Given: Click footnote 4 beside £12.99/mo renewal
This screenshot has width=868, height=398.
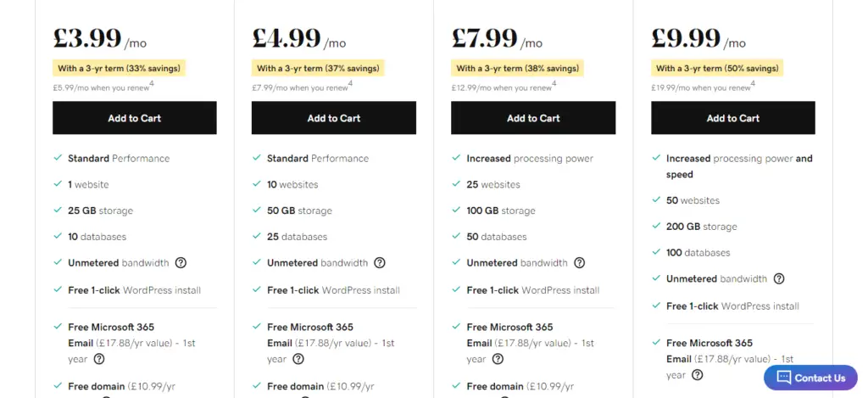Looking at the screenshot, I should [554, 84].
